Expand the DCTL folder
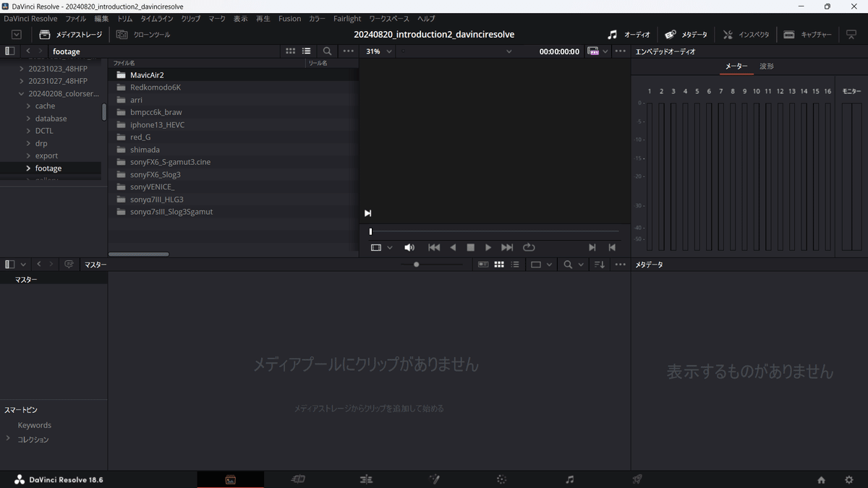Screen dimensions: 868x488 tap(28, 131)
